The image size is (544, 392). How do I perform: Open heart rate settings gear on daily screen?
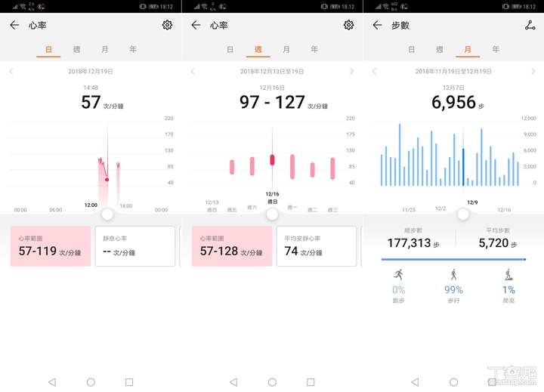[167, 25]
